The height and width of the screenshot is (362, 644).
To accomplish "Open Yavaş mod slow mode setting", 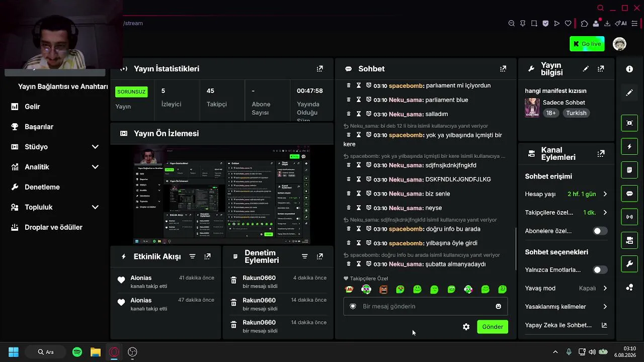I will click(567, 289).
